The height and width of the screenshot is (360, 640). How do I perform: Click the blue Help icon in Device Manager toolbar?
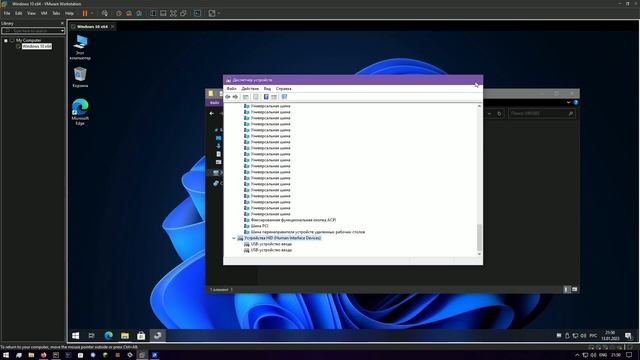[266, 97]
